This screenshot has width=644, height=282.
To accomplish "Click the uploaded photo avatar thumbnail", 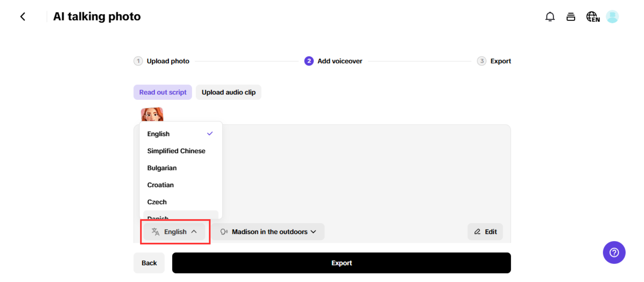I will point(152,114).
